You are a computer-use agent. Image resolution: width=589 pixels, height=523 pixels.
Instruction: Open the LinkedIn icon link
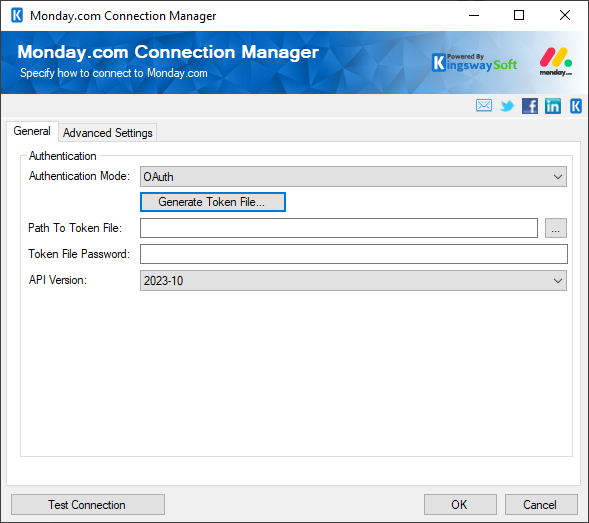(x=553, y=106)
